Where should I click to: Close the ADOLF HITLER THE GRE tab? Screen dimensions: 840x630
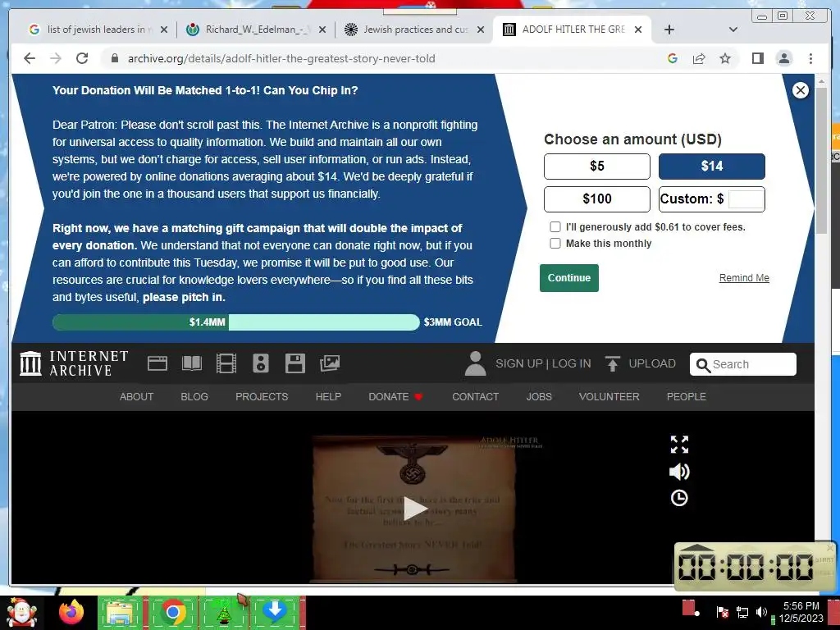(638, 30)
